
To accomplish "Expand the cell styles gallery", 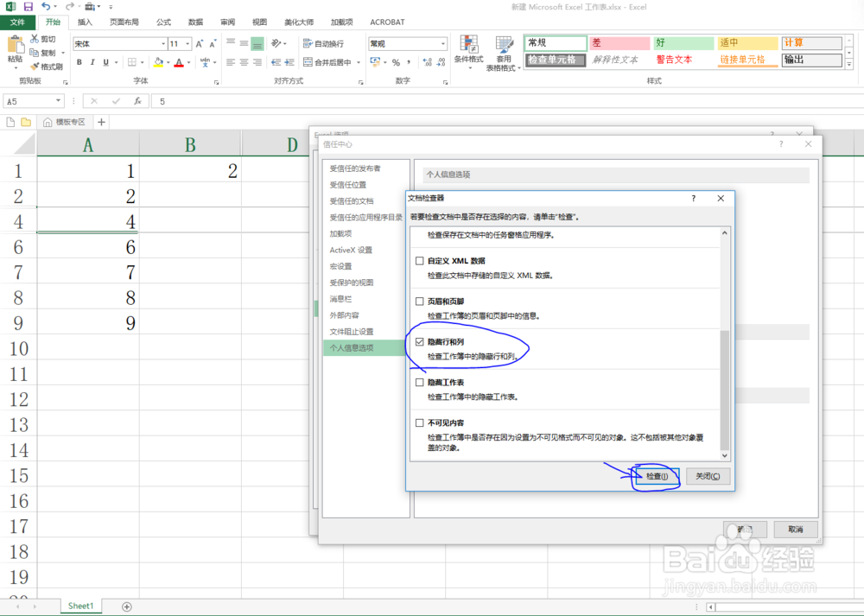I will [x=849, y=65].
